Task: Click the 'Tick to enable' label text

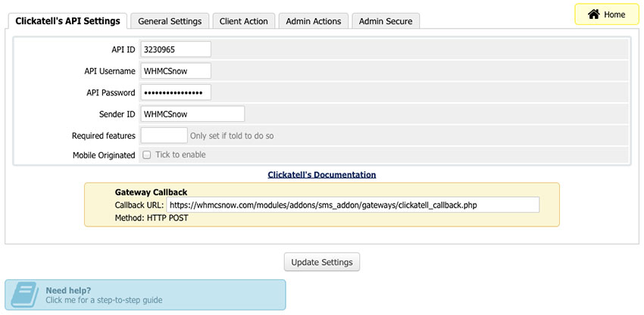Action: pyautogui.click(x=180, y=155)
